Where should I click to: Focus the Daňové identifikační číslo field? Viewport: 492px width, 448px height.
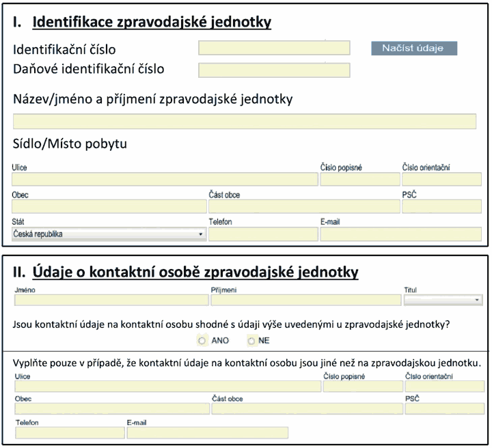tap(274, 70)
